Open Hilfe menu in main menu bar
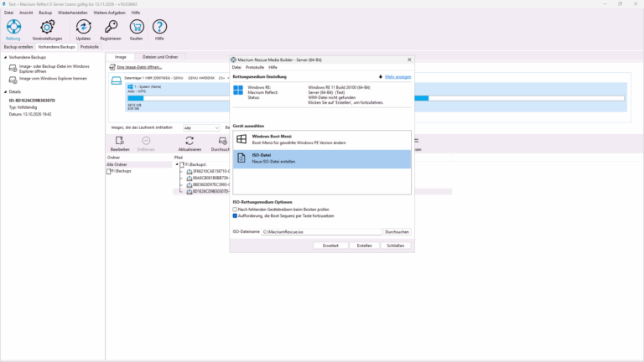This screenshot has height=362, width=644. 136,13
